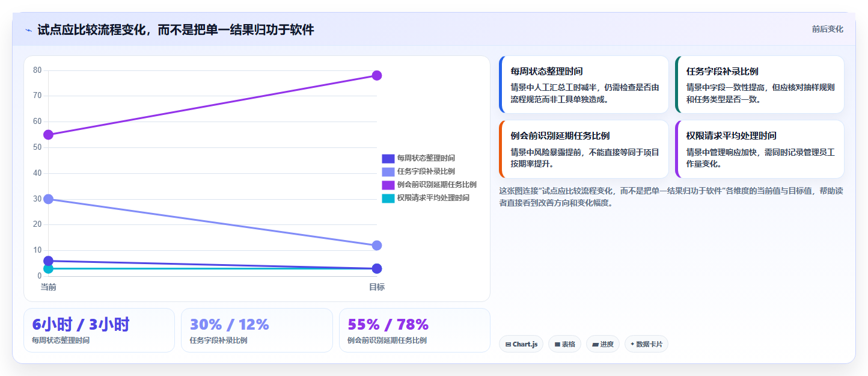The image size is (868, 376).
Task: Click the indigo data point at 目标 (3)
Action: [377, 268]
